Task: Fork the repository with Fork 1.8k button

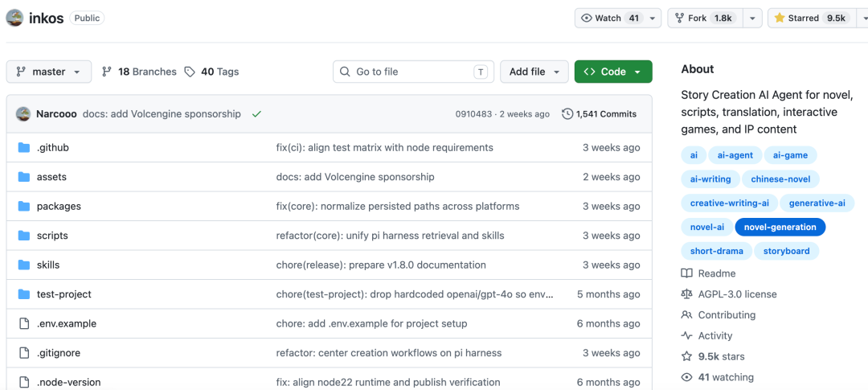Action: click(x=705, y=18)
